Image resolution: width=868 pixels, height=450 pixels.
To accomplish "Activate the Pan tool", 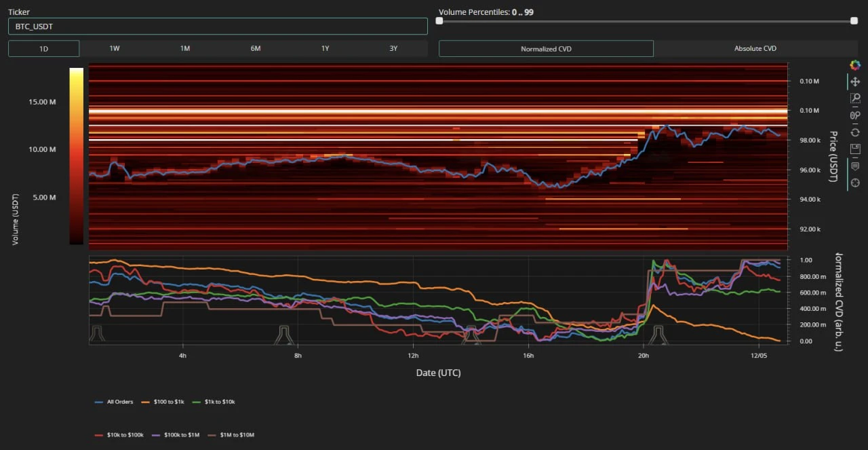I will (855, 81).
